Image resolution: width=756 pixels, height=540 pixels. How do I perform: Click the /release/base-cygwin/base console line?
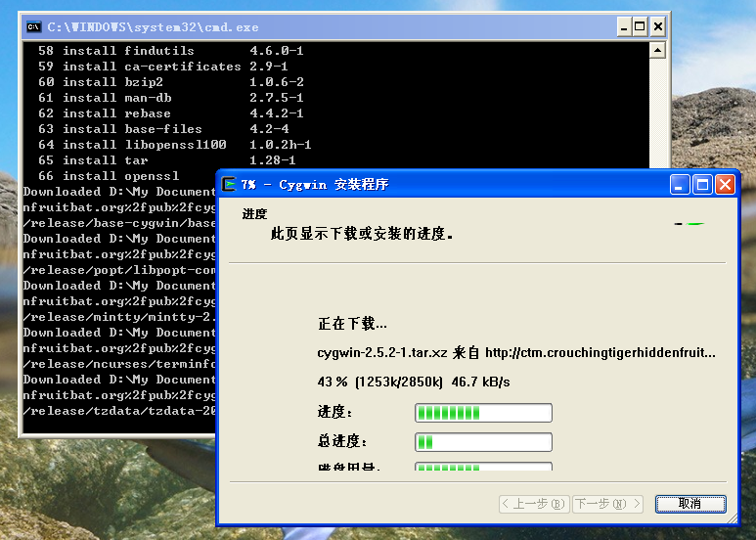click(x=119, y=223)
